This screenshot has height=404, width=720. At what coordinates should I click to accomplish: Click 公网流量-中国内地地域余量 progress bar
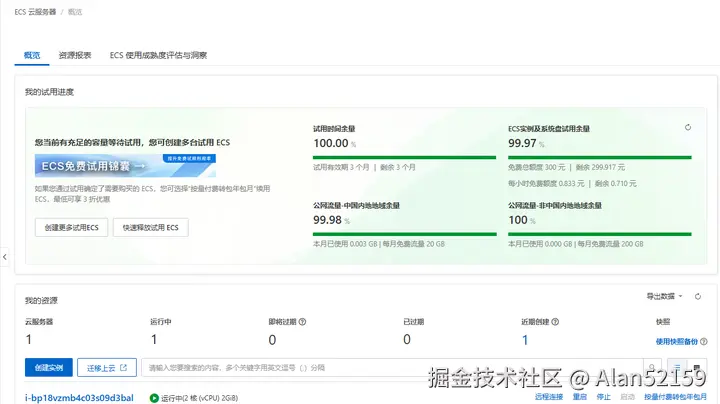point(405,234)
